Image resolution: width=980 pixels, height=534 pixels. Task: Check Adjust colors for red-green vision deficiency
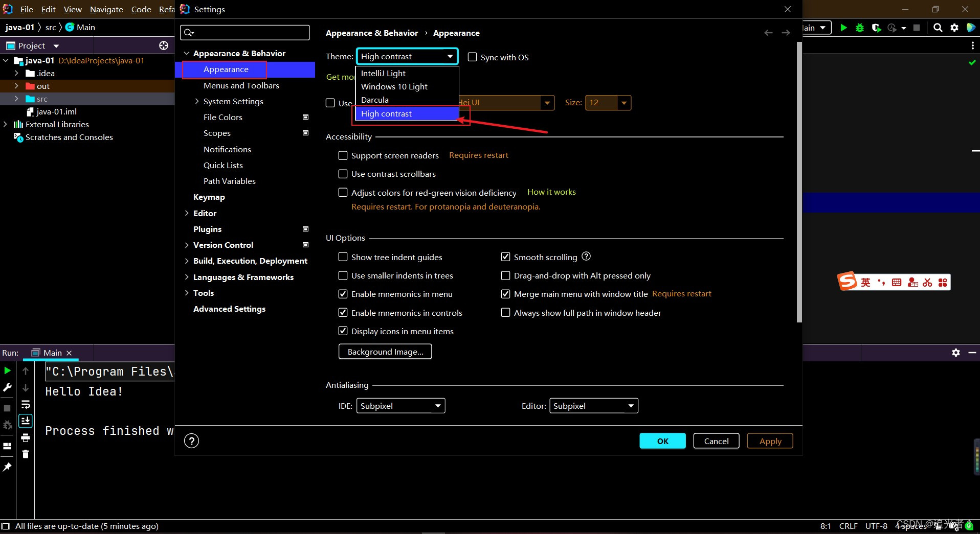[x=343, y=193]
